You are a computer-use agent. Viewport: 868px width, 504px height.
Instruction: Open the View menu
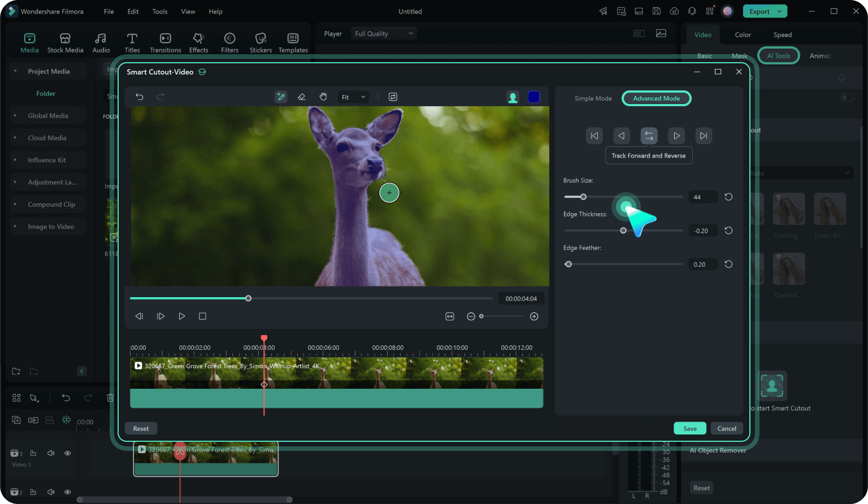click(188, 11)
